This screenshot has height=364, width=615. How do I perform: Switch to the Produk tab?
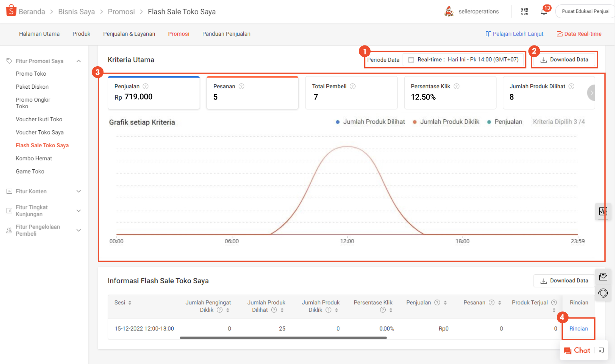pyautogui.click(x=81, y=34)
